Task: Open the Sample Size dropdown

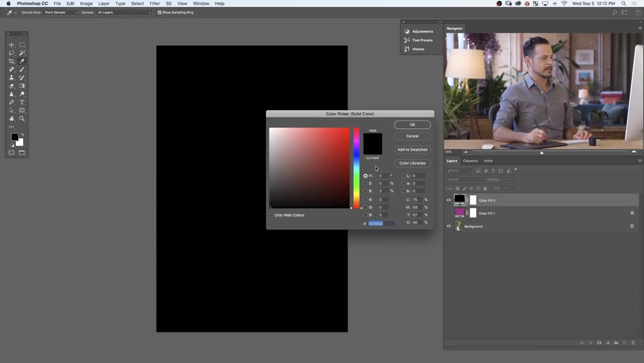Action: point(61,12)
